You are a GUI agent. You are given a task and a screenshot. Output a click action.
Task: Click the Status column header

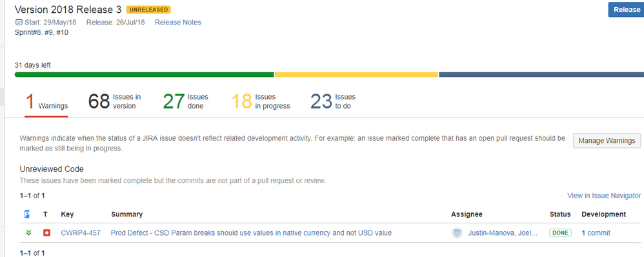(x=560, y=214)
